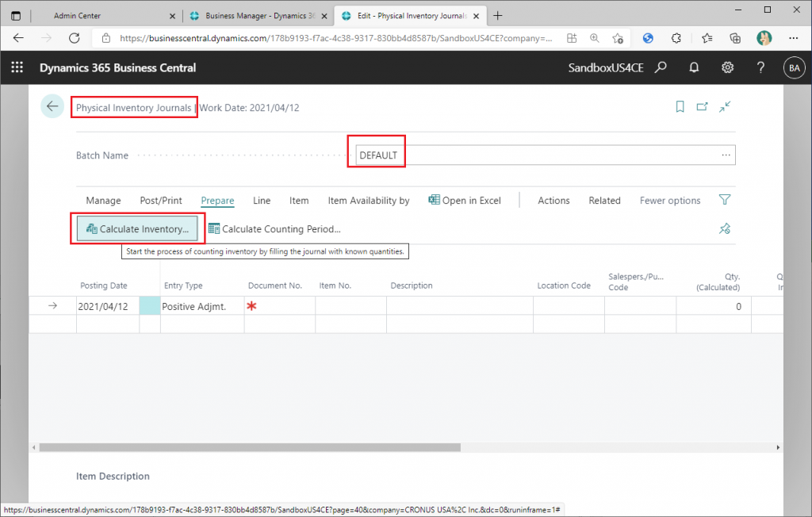Add this page to browser favorites
Screen dimensions: 812x517
(x=617, y=38)
